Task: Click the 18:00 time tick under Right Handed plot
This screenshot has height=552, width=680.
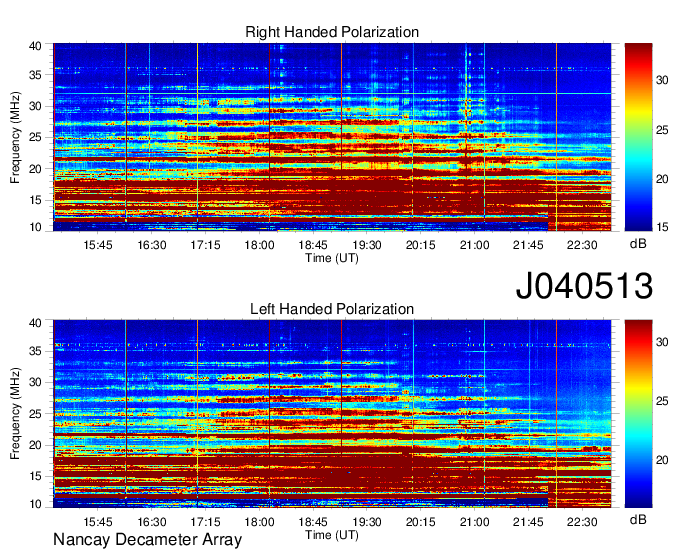Action: coord(259,245)
